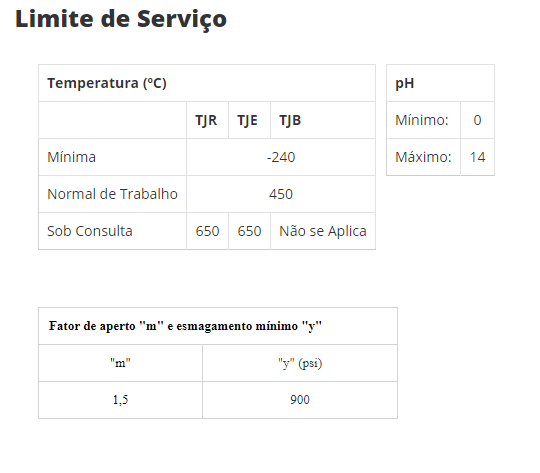Click the TJR column header
The height and width of the screenshot is (473, 540).
coord(206,120)
